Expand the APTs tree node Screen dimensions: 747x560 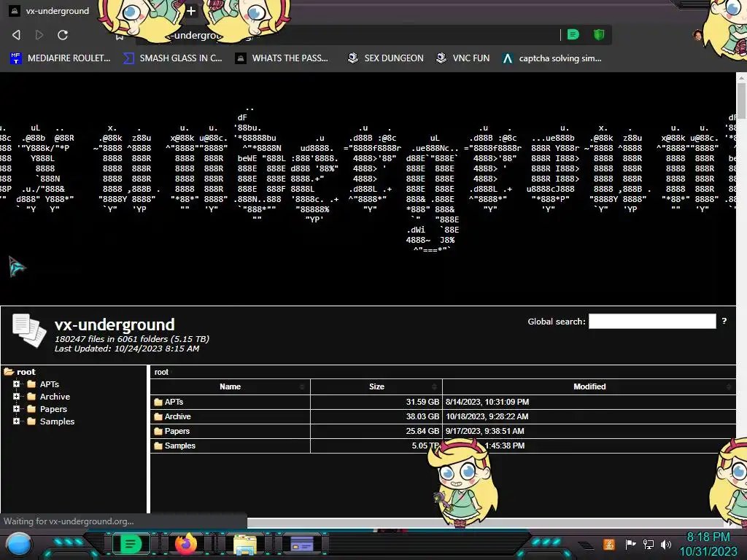[x=16, y=384]
